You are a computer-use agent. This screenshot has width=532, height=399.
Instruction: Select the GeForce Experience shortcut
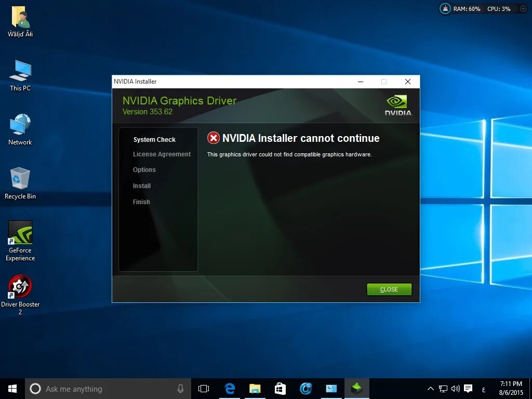[x=20, y=241]
